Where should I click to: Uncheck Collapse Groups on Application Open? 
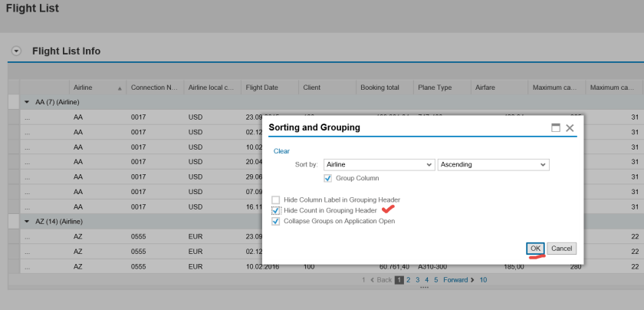276,221
